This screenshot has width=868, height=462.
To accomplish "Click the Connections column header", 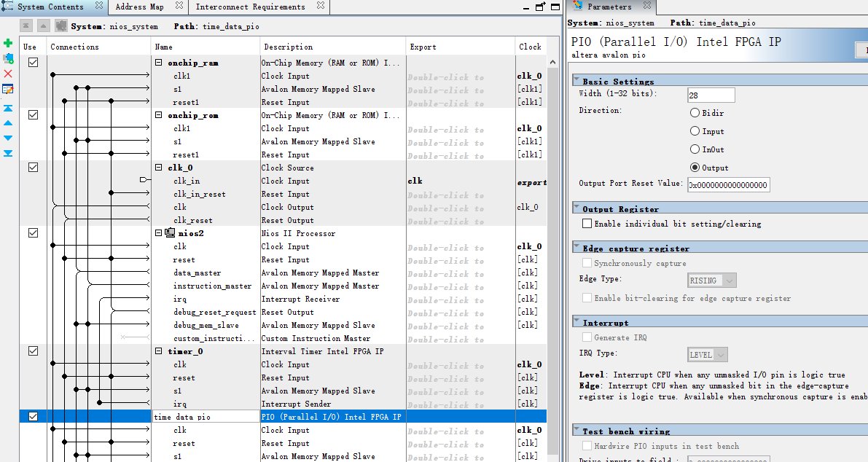I will pyautogui.click(x=98, y=47).
